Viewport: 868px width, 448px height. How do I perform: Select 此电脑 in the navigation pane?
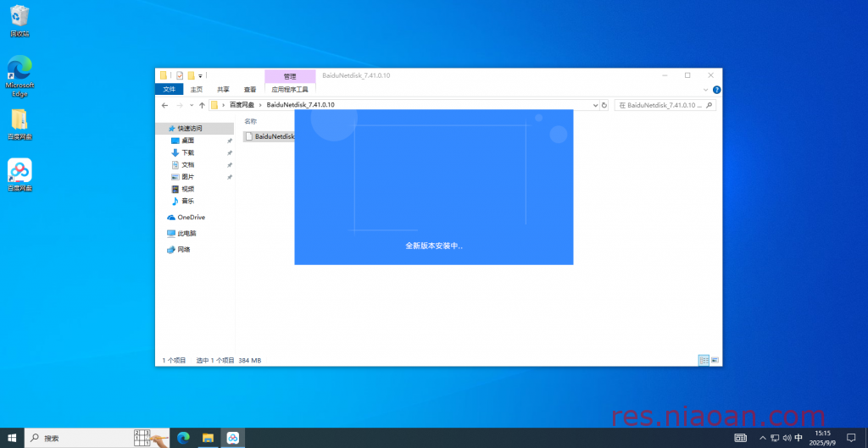[186, 234]
